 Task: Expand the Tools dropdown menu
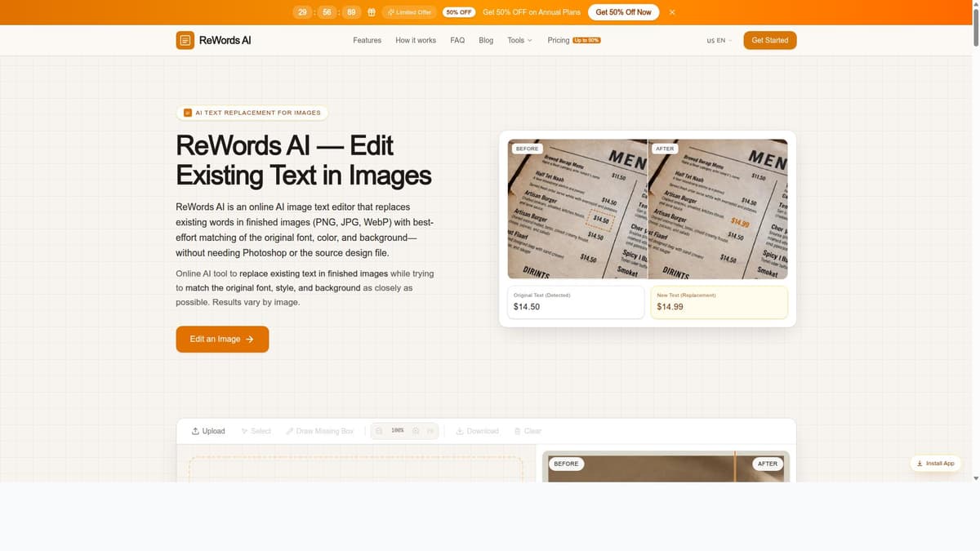(519, 40)
